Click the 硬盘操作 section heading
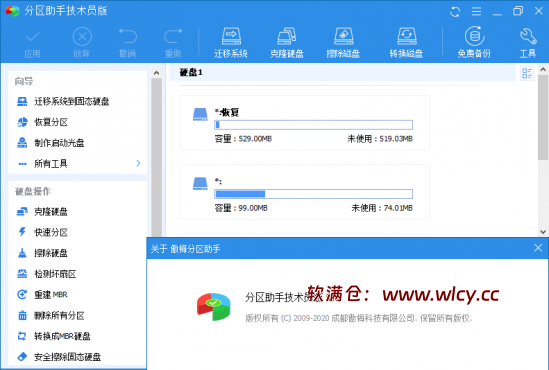This screenshot has height=370, width=549. coord(33,191)
